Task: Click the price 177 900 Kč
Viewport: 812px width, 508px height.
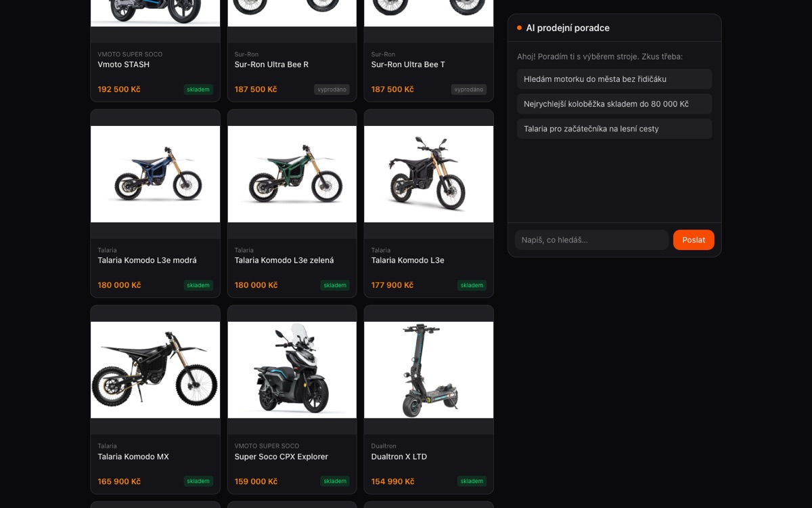Action: 392,285
